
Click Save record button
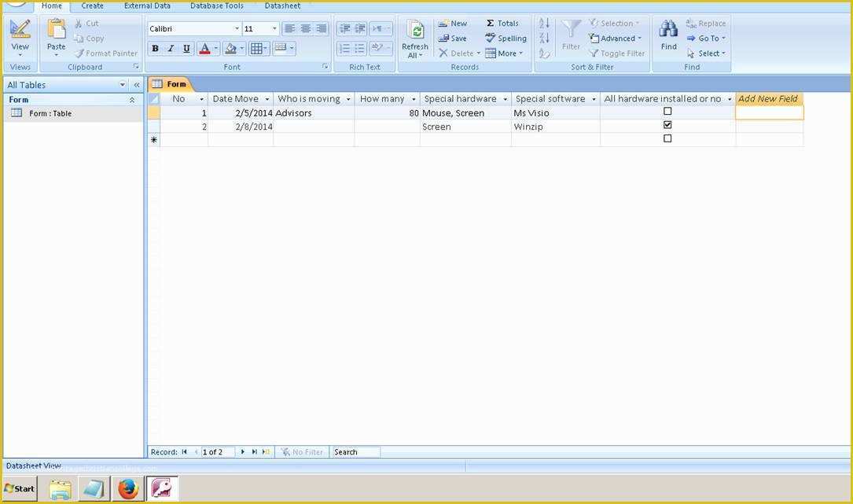click(453, 39)
